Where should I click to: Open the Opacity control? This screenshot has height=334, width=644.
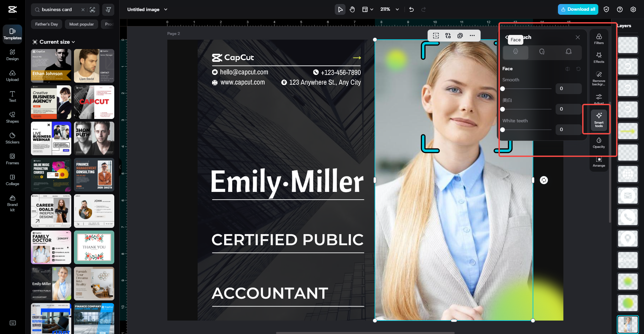[599, 142]
